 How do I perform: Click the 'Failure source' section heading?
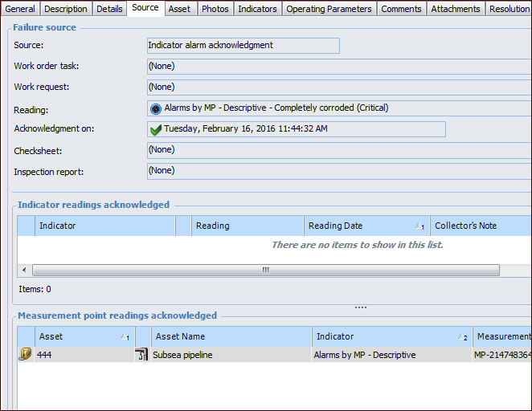(x=44, y=27)
